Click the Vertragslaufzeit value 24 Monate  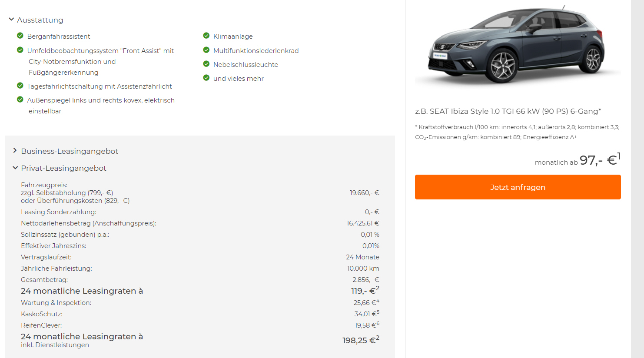click(x=363, y=257)
